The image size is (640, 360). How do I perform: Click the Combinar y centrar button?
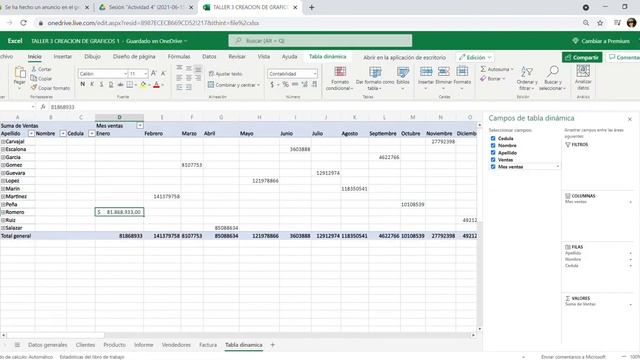pyautogui.click(x=233, y=85)
